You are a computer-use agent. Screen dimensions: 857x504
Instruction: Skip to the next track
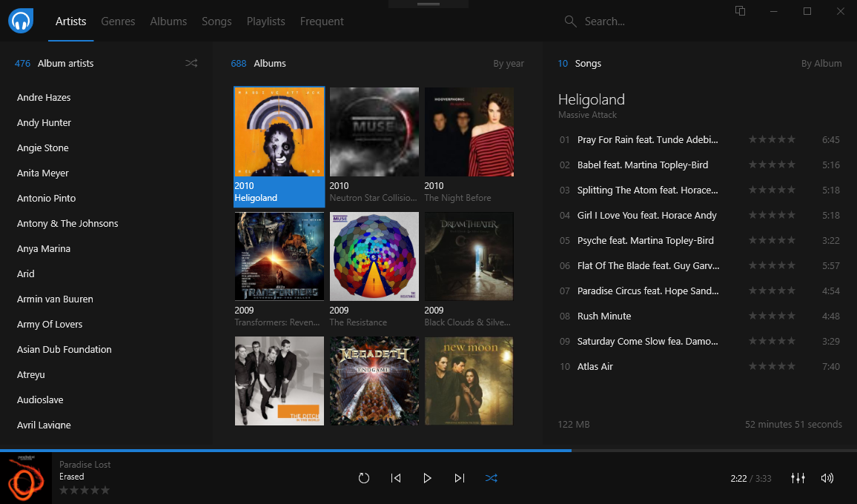pos(459,478)
